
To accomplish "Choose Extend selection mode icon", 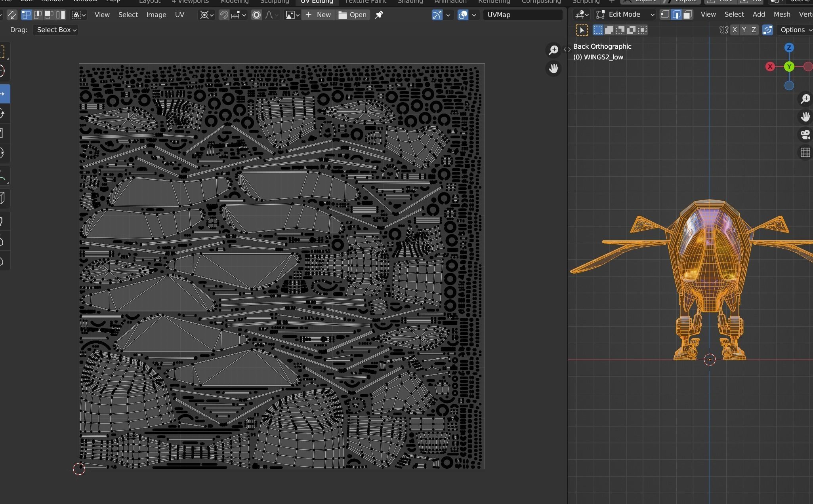I will (x=609, y=30).
